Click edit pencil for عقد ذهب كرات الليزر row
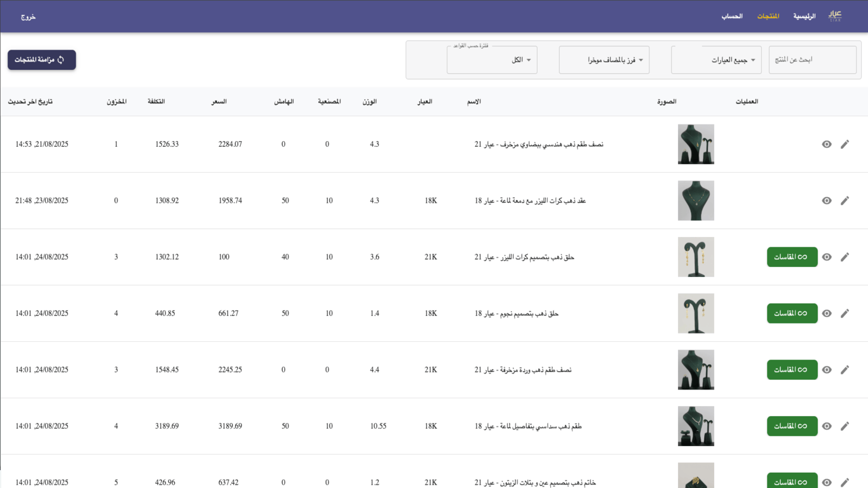Viewport: 868px width, 488px height. tap(844, 201)
